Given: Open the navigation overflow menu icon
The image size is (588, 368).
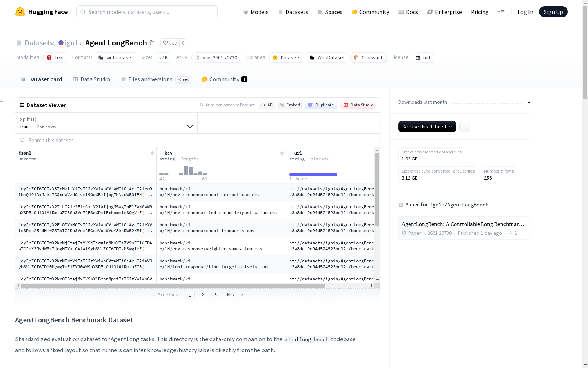Looking at the screenshot, I should point(501,12).
